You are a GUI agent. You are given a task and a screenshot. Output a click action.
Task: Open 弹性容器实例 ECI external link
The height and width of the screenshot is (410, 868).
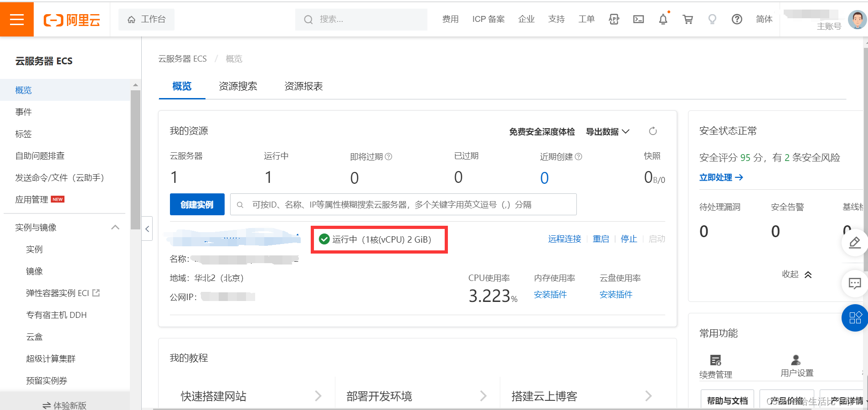[x=63, y=293]
